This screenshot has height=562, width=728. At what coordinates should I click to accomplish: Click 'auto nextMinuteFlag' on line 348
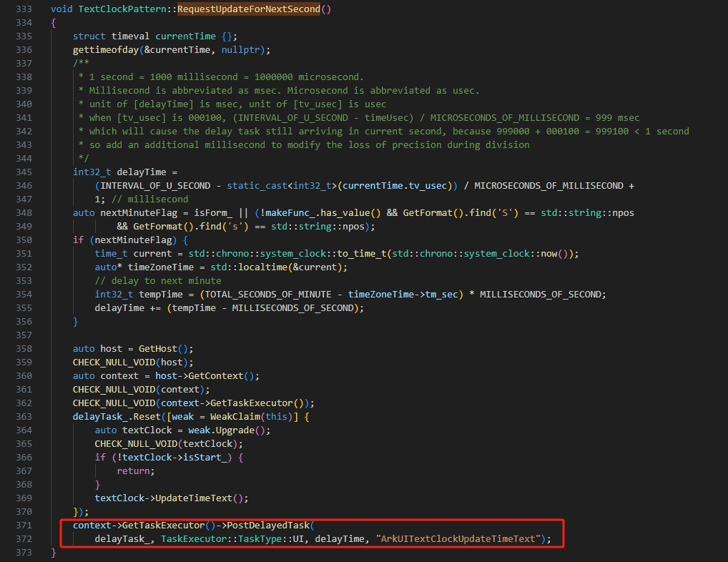coord(125,212)
